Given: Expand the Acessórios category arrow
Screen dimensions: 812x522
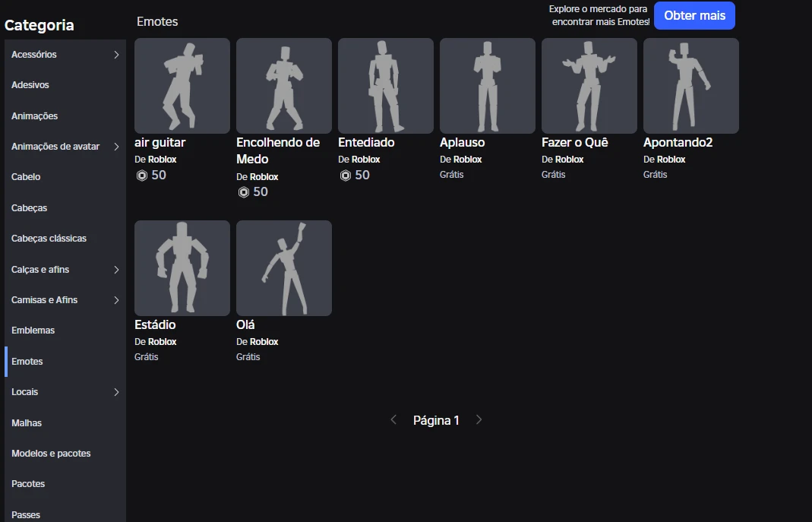Looking at the screenshot, I should [x=116, y=55].
